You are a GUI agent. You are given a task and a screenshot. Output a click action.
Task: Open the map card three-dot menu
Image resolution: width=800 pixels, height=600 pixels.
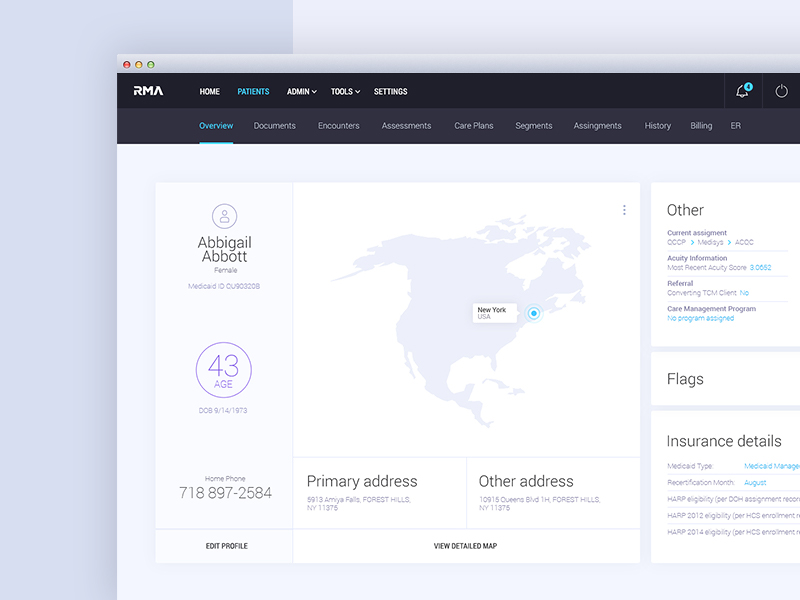coord(624,210)
